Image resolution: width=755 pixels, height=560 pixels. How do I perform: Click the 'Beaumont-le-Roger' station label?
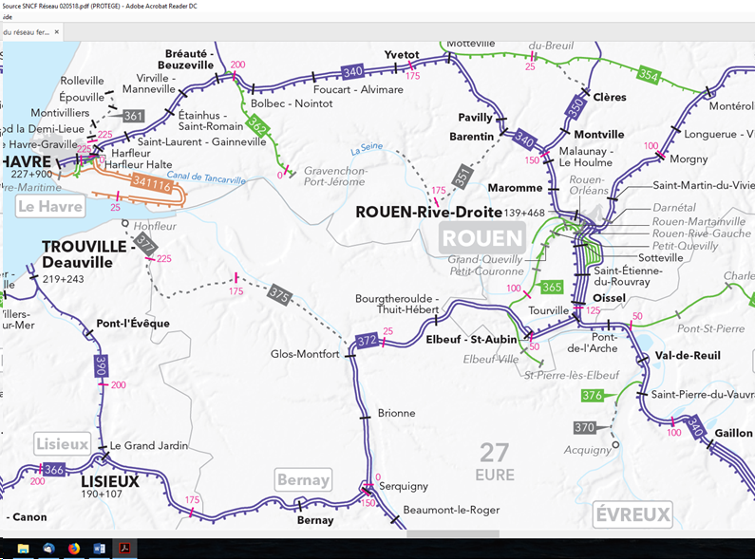click(451, 510)
